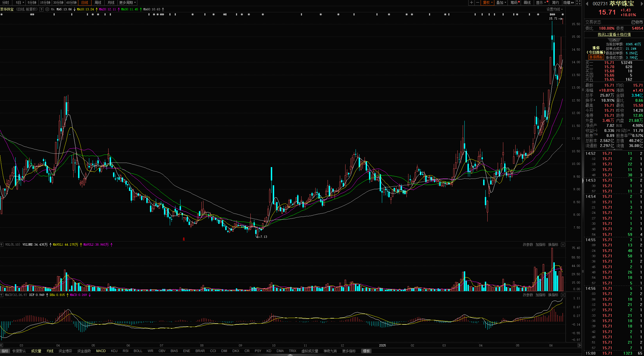Click the fullscreen expand icon
The height and width of the screenshot is (356, 644).
coord(579,3)
